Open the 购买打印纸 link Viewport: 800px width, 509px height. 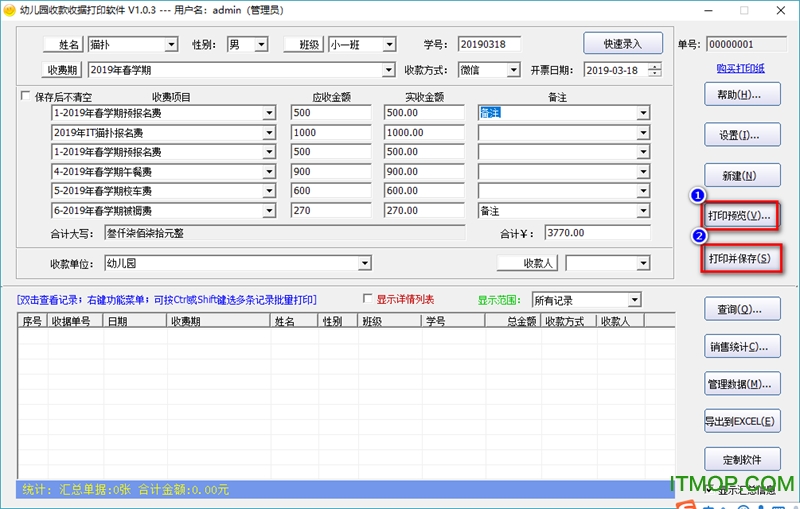point(740,68)
